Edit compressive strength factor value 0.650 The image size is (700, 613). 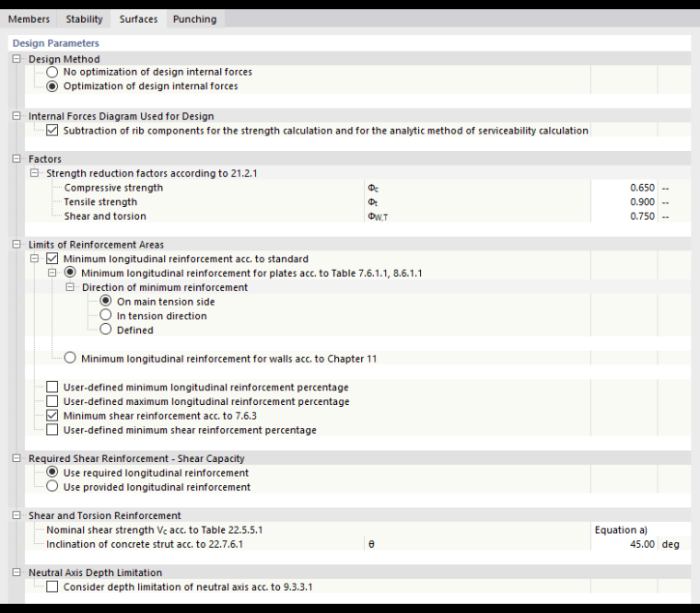(x=624, y=188)
